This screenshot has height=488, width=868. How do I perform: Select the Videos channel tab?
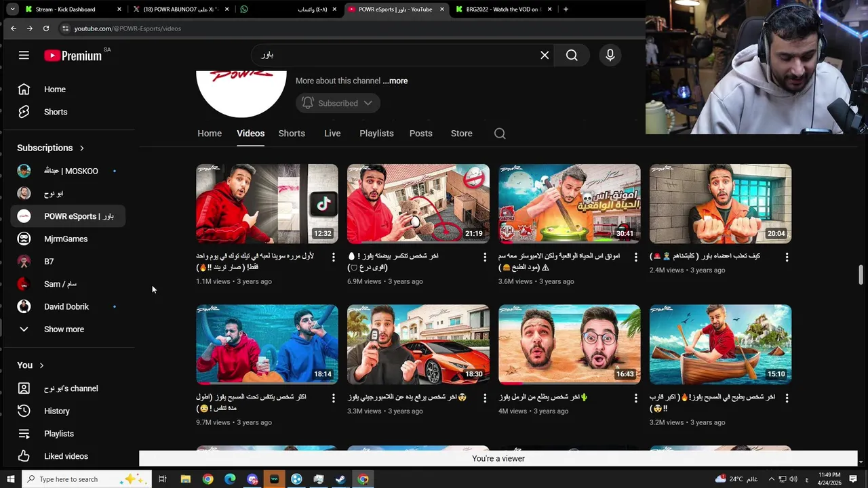click(250, 134)
